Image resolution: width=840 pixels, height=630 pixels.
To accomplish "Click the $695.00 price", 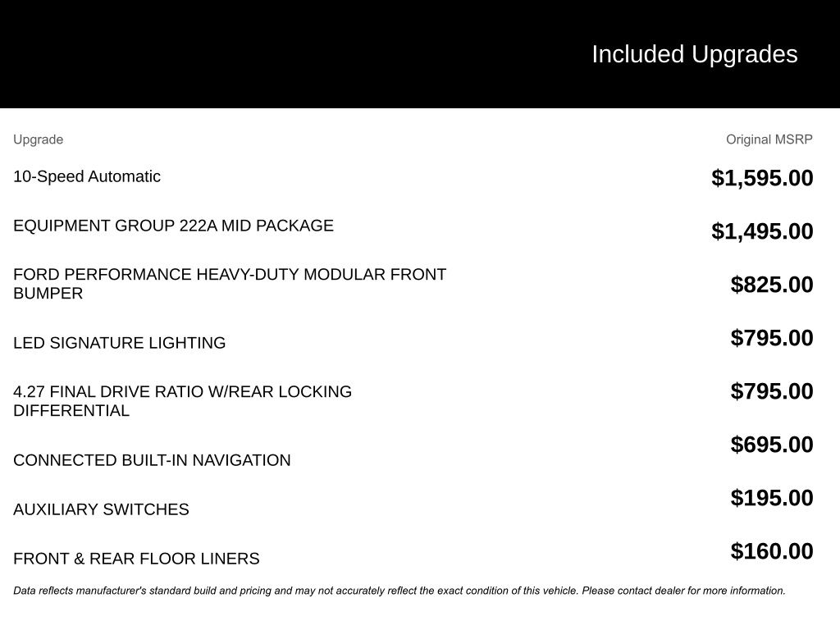I will tap(772, 445).
